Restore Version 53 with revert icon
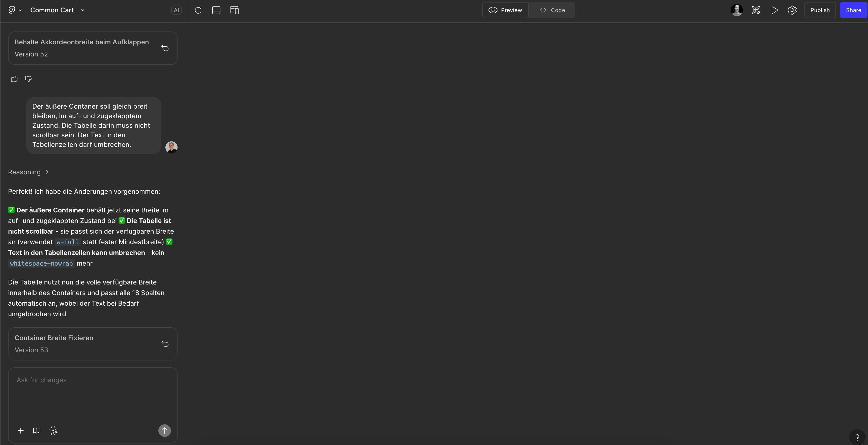868x445 pixels. 165,344
